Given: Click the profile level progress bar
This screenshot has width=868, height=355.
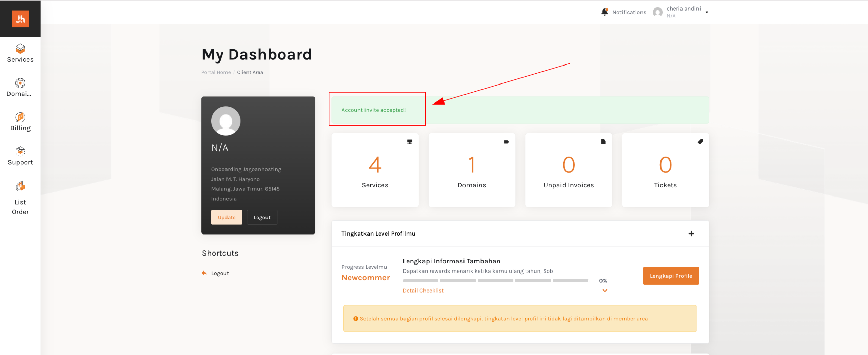Looking at the screenshot, I should pos(495,281).
